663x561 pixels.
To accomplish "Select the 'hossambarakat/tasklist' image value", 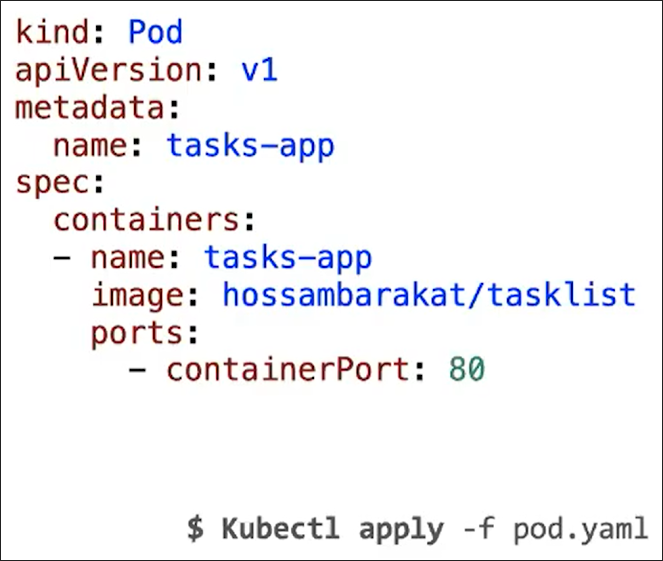I will pos(429,296).
